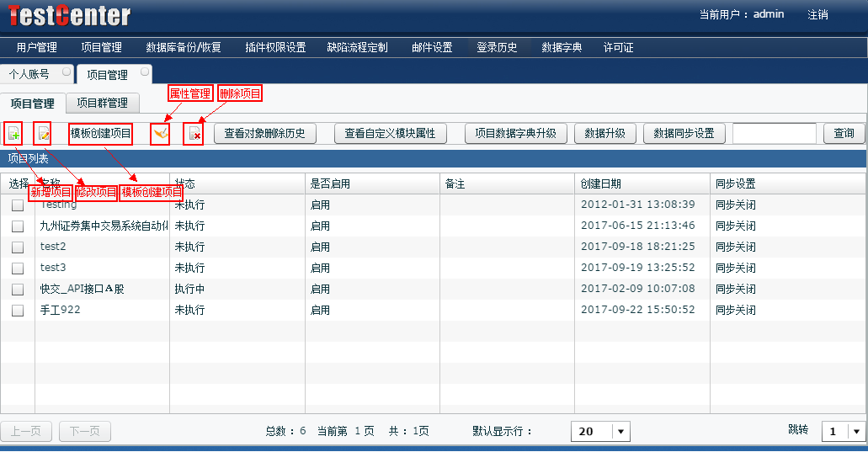Open the default display rows dropdown
Screen dimensions: 868x452
[621, 432]
